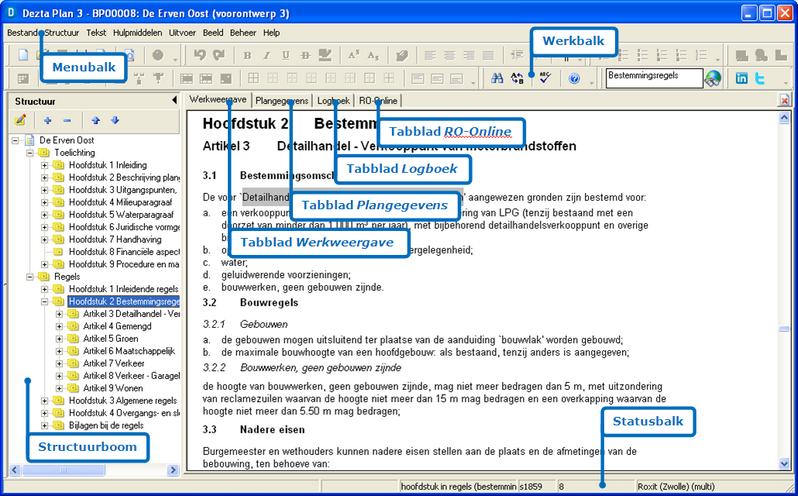
Task: Select Hoofdstuk 3 Algemene regels in tree
Action: point(123,400)
